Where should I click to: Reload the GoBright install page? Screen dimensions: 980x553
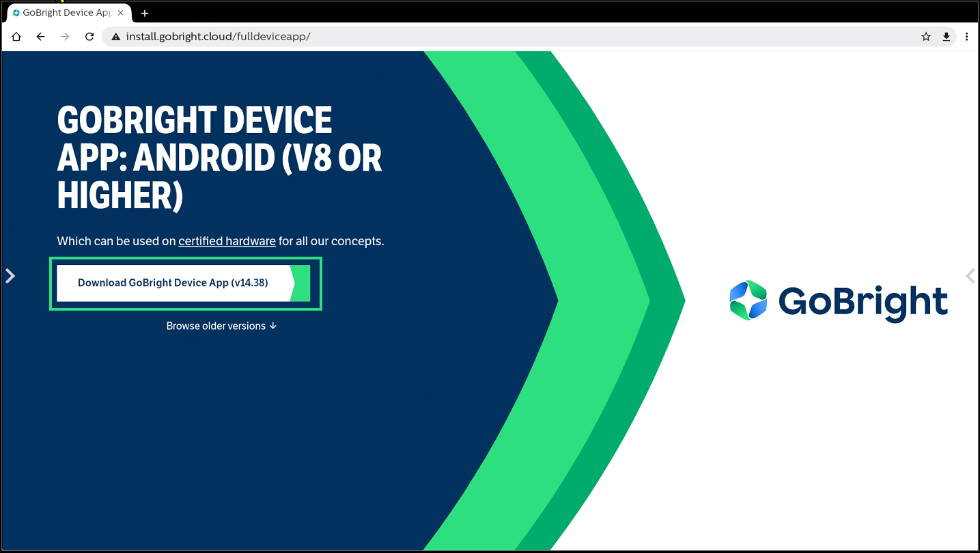coord(89,37)
